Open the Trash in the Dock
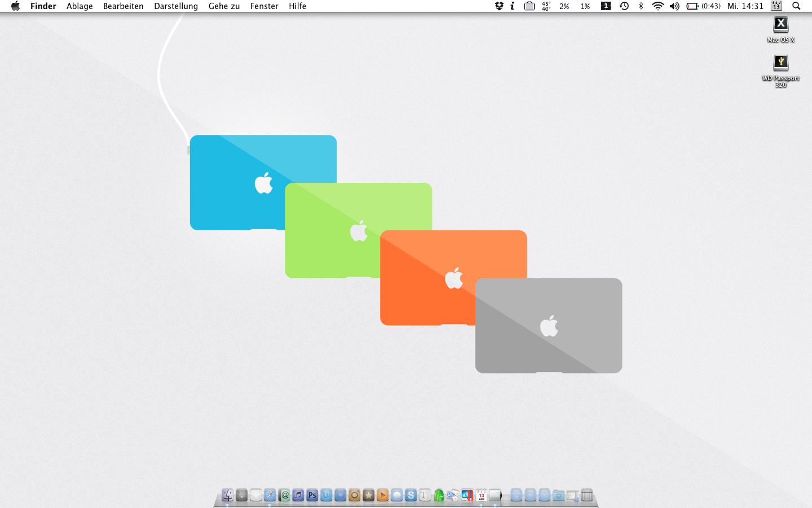 pos(586,495)
